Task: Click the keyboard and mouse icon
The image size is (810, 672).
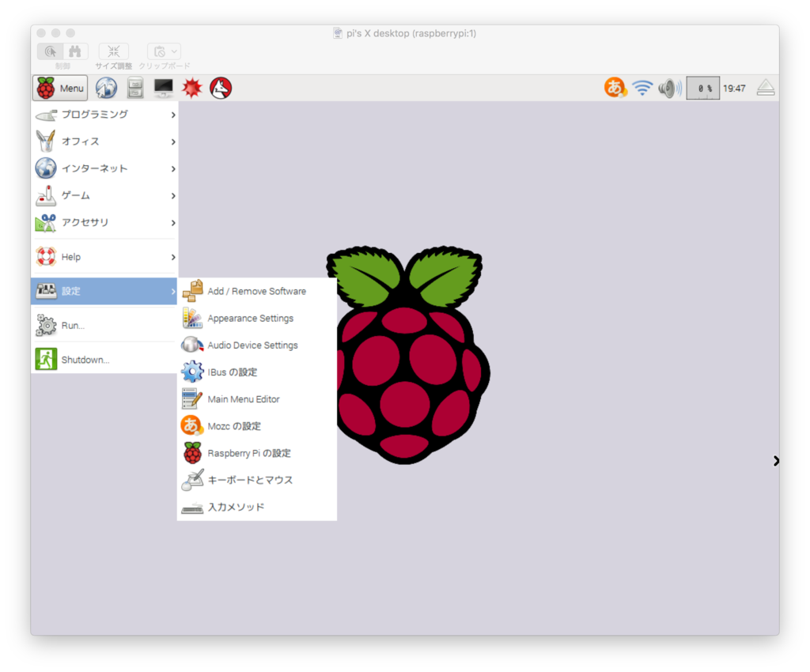Action: click(193, 479)
